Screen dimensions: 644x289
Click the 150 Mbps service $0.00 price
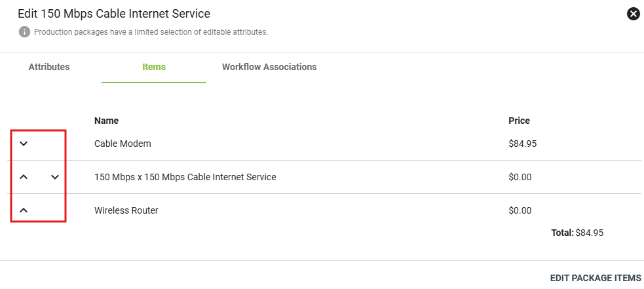click(x=520, y=177)
